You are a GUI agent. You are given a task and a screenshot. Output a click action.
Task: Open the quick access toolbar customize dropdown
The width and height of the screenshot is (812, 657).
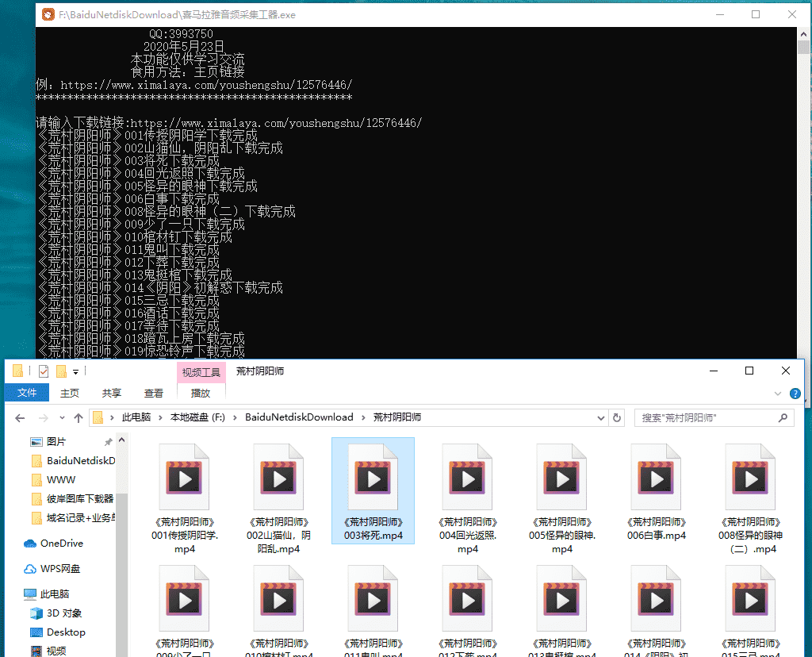75,371
